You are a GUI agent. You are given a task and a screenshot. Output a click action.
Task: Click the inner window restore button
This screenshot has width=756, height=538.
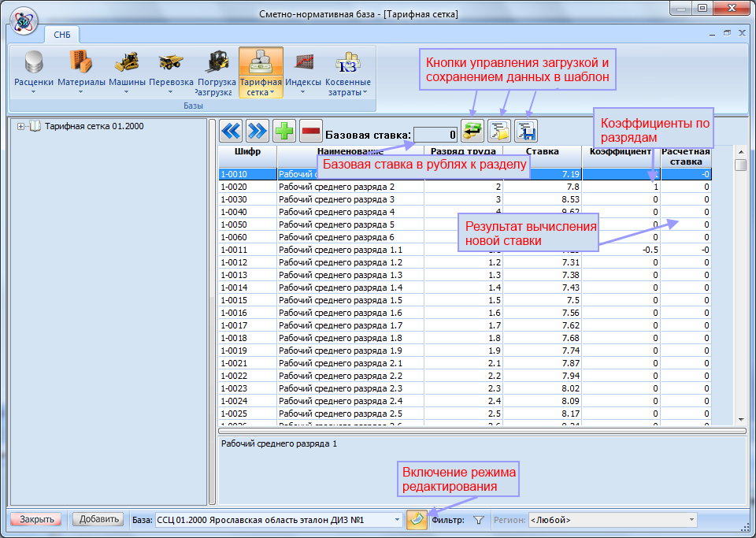(x=727, y=33)
